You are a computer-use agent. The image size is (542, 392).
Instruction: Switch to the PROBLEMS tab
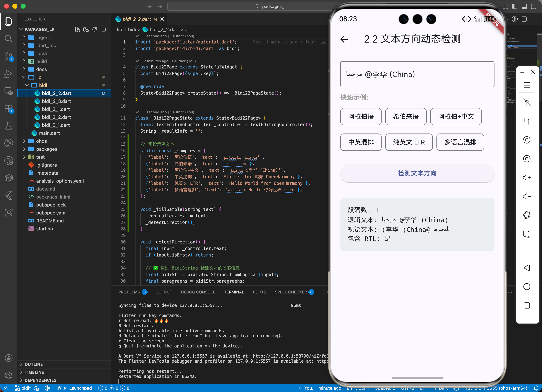(x=129, y=292)
